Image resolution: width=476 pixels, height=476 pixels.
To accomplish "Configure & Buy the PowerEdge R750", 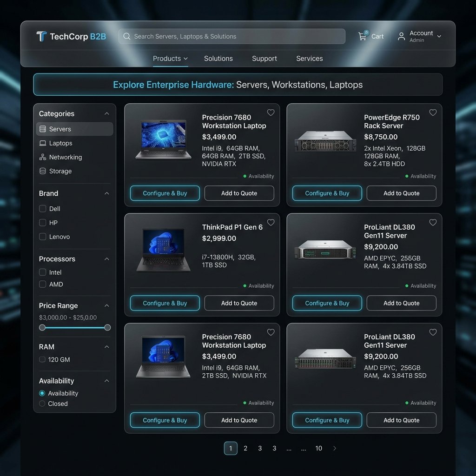I will point(327,193).
